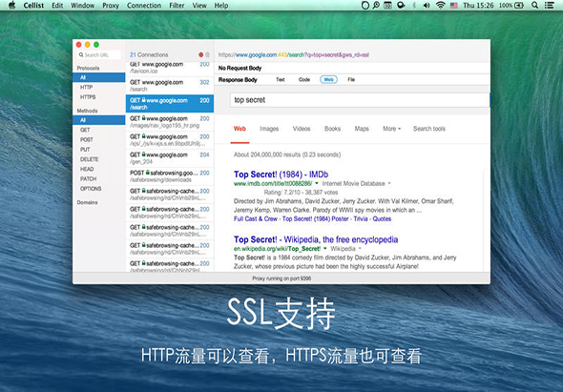Open the Filter menu
563x392 pixels.
177,6
